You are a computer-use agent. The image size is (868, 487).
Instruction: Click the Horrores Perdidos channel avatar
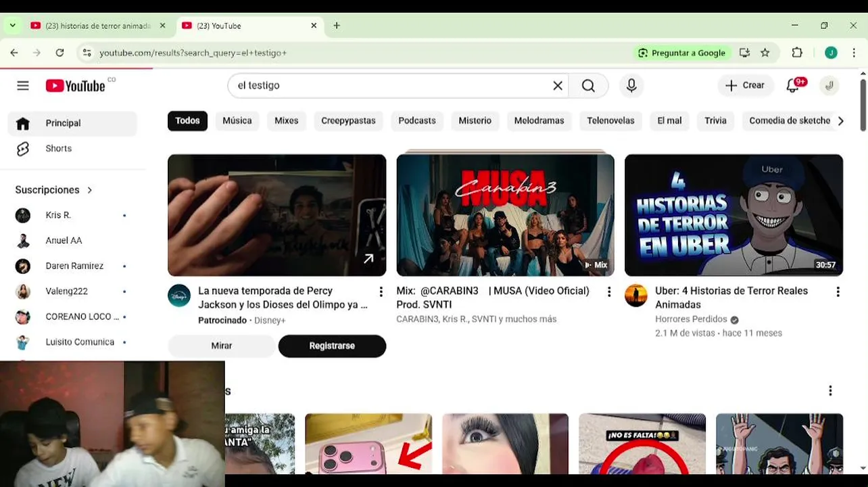pyautogui.click(x=636, y=296)
